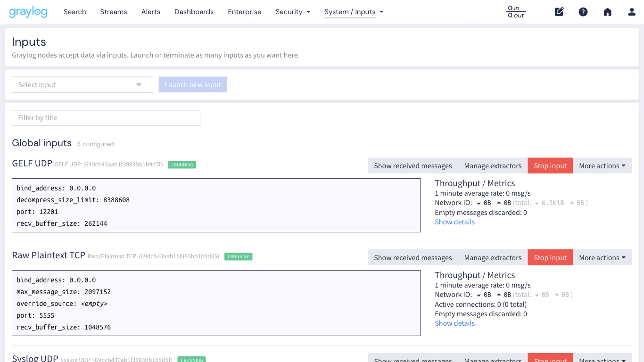Click the Launch new input button

[x=193, y=84]
